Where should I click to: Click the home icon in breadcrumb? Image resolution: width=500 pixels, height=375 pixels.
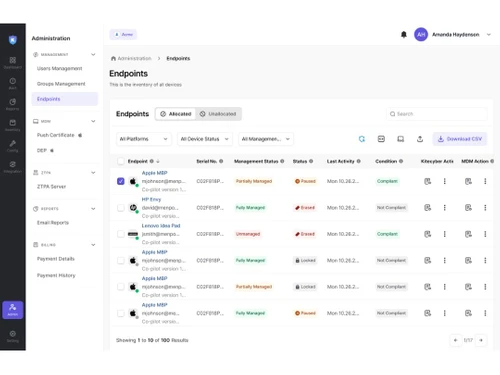click(113, 58)
